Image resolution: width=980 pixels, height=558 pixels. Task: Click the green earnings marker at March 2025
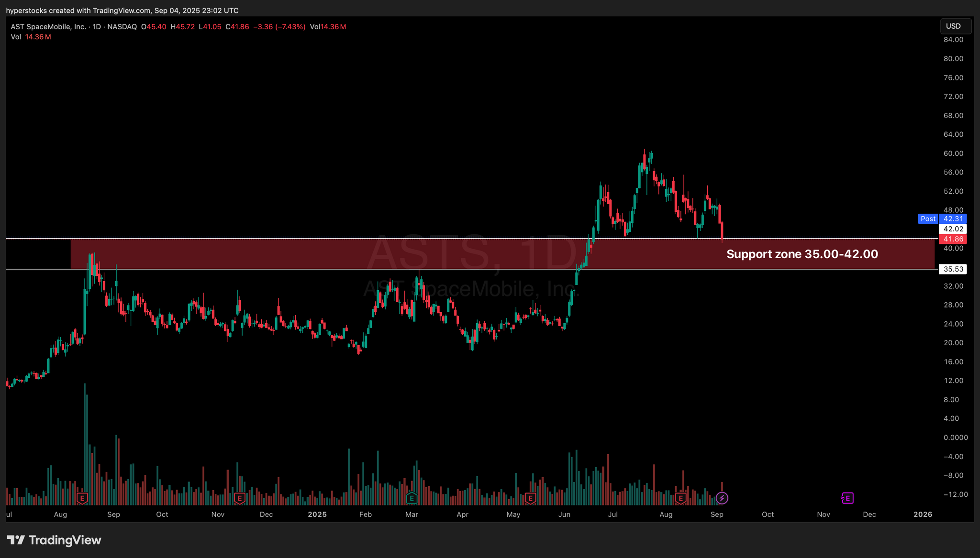412,498
